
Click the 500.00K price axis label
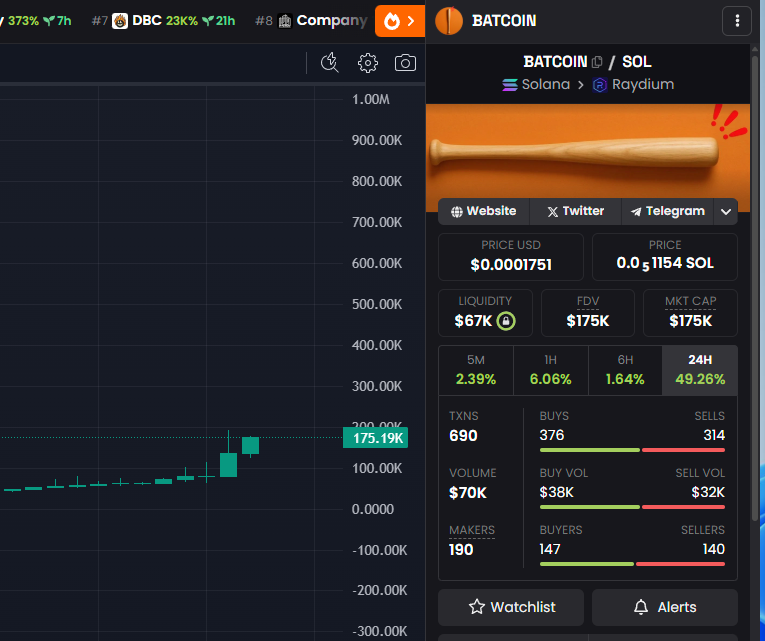click(377, 304)
